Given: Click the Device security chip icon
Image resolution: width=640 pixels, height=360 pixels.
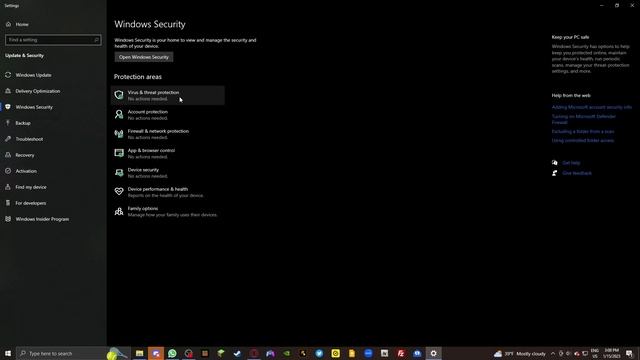Looking at the screenshot, I should pyautogui.click(x=119, y=173).
